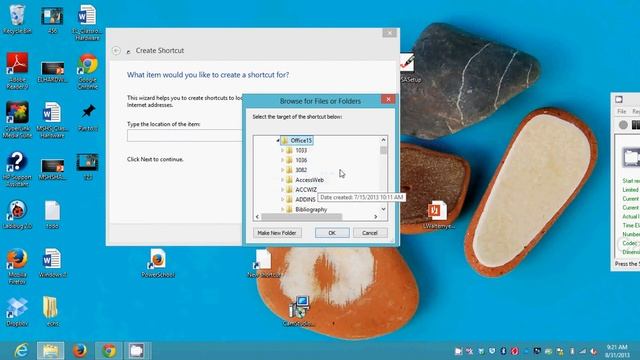
Task: Go back in Create Shortcut wizard
Action: (x=116, y=51)
